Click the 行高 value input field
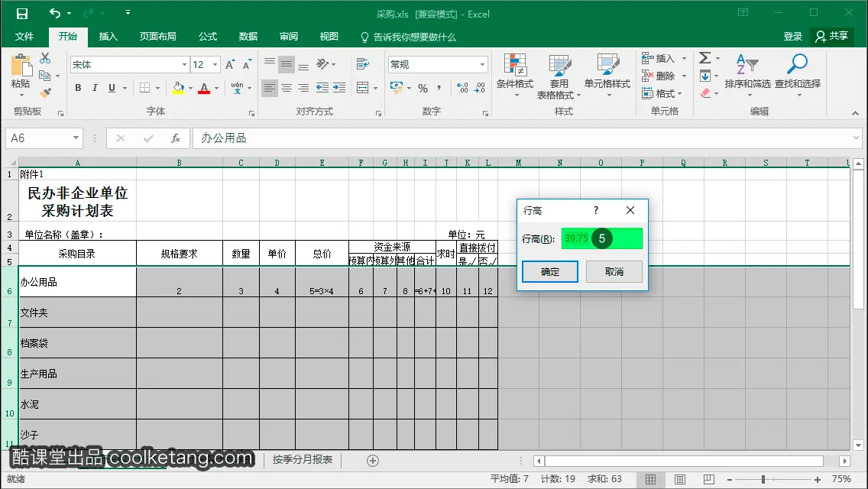Screen dimensions: 868x489 click(602, 238)
